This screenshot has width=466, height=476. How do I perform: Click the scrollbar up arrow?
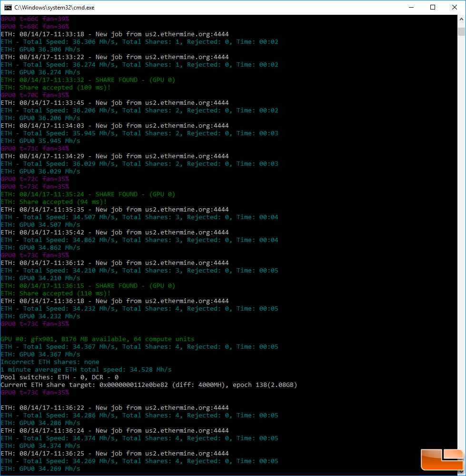coord(461,19)
